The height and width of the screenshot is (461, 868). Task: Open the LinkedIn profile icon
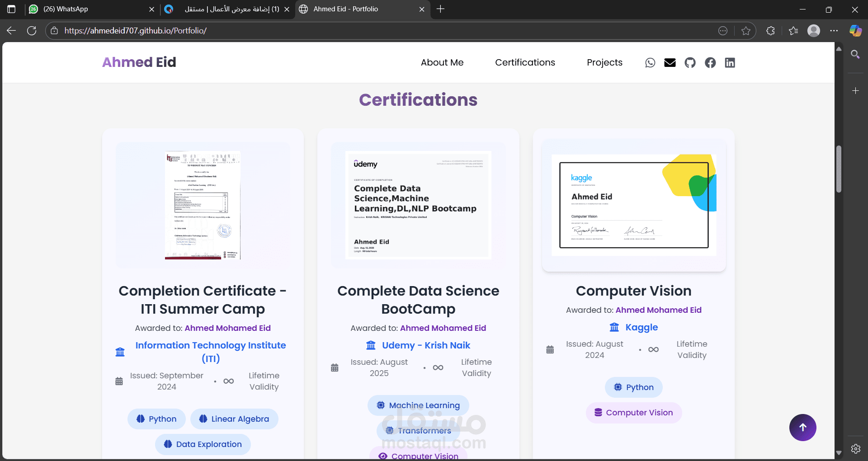coord(730,63)
